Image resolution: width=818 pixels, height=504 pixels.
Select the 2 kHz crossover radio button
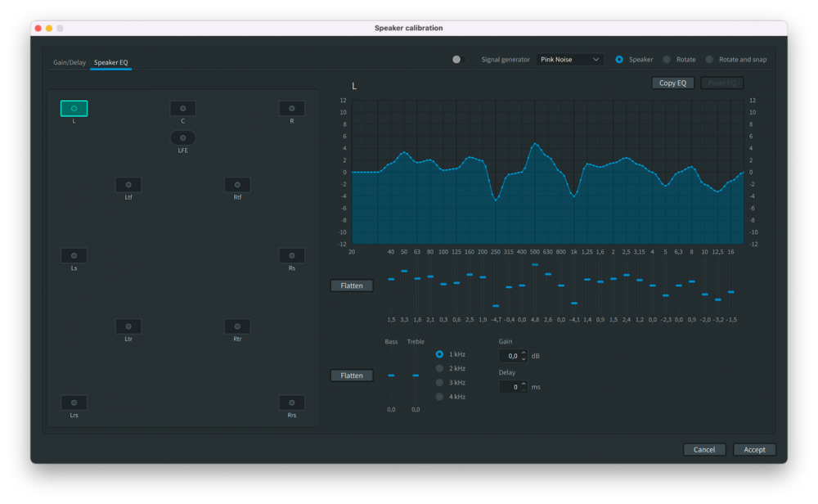(x=439, y=368)
